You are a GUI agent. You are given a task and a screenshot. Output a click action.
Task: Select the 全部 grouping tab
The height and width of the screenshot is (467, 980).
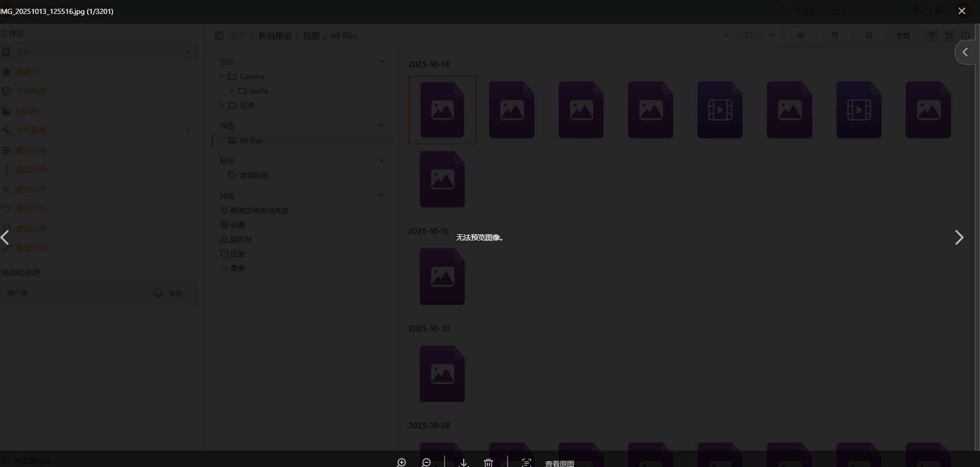[903, 36]
